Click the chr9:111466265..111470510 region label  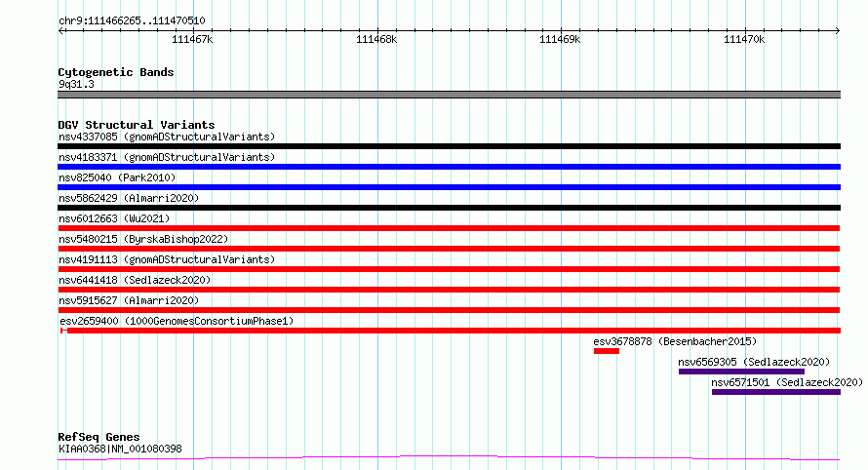click(132, 20)
